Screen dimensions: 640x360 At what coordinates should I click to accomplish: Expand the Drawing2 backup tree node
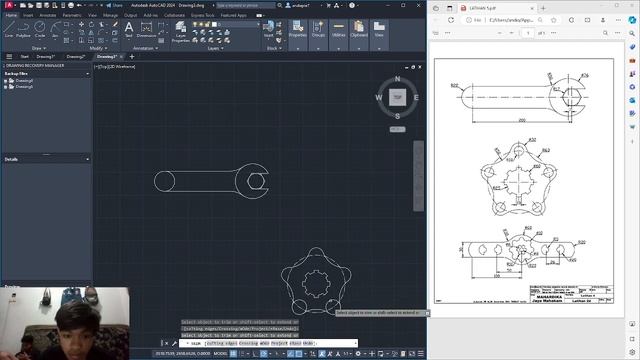click(x=5, y=87)
